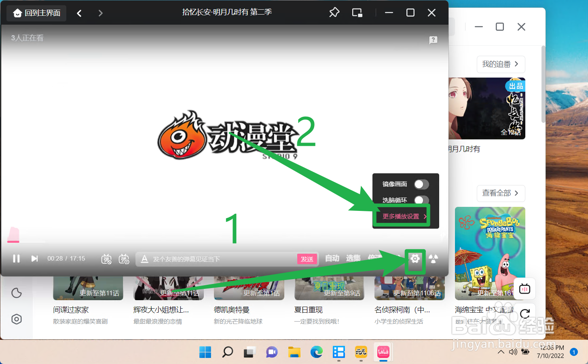588x364 pixels.
Task: Open Teams Chat on taskbar
Action: [272, 352]
